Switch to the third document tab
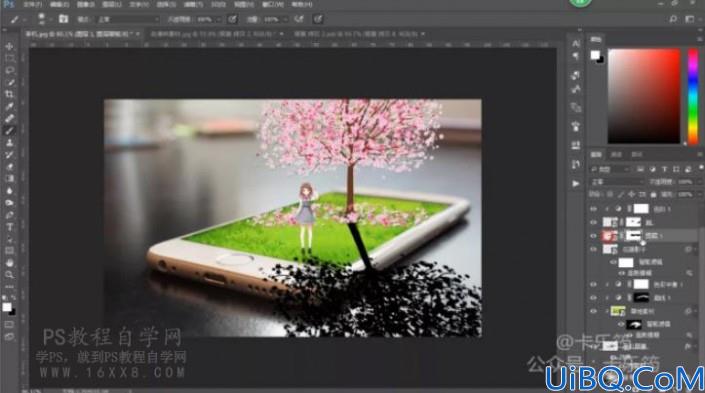The image size is (705, 393). pos(357,34)
